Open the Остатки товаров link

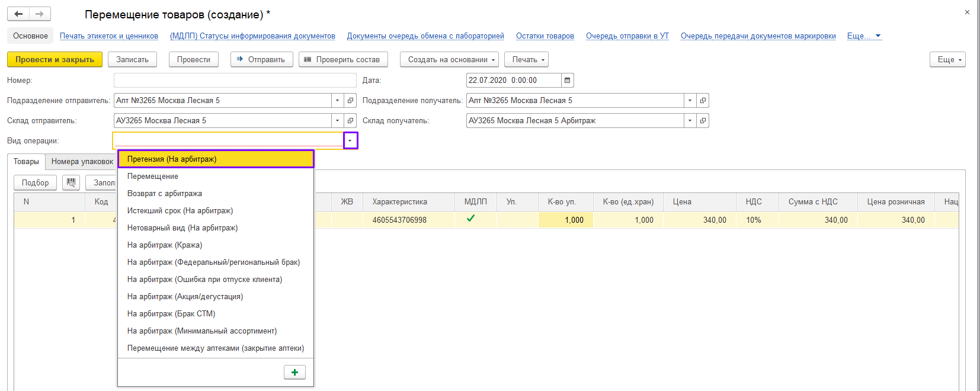coord(545,36)
